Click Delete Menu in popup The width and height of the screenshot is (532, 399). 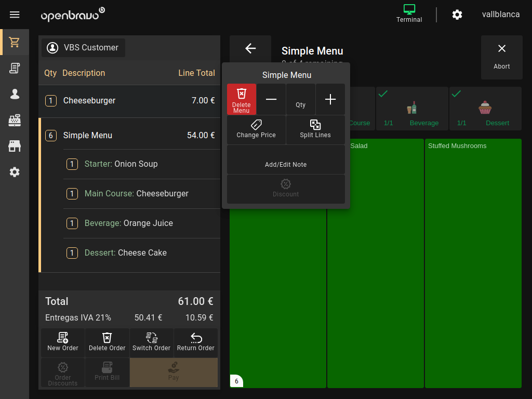coord(242,99)
